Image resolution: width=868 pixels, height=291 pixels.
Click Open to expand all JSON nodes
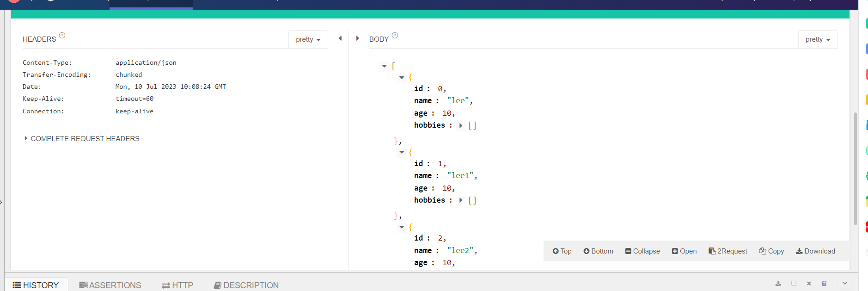pyautogui.click(x=684, y=251)
